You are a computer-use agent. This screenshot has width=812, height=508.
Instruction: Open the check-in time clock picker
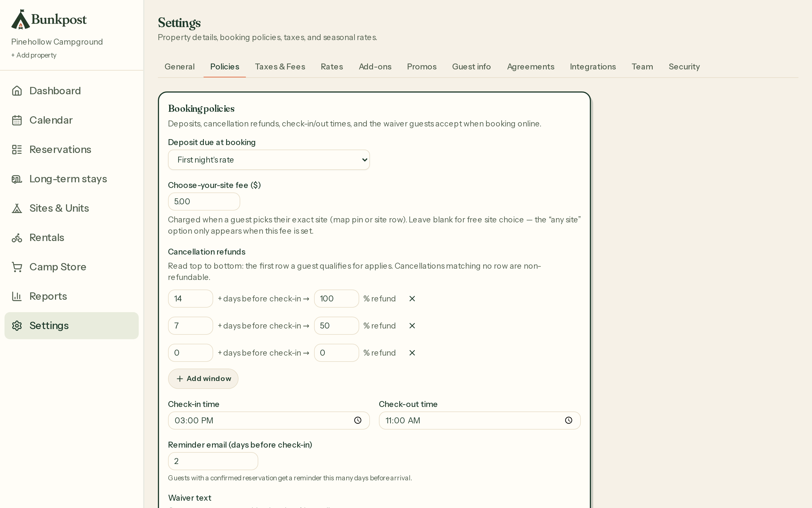358,420
